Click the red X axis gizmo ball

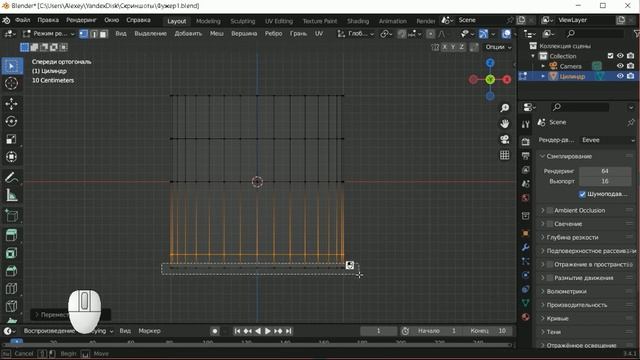pos(507,80)
